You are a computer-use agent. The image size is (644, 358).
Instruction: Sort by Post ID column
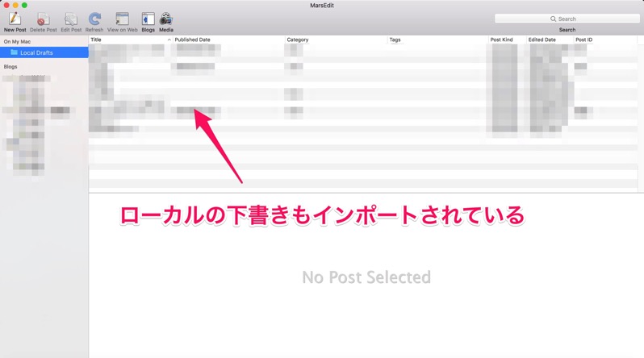coord(605,40)
